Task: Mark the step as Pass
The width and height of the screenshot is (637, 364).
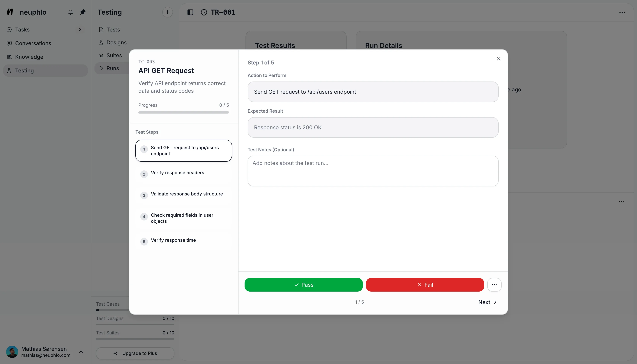Action: [303, 285]
